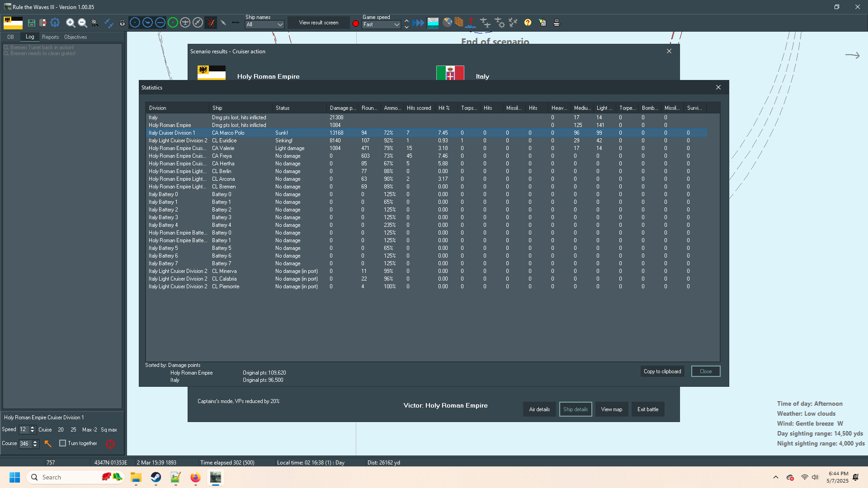Switch to the OB tab
Image resolution: width=868 pixels, height=488 pixels.
point(10,37)
